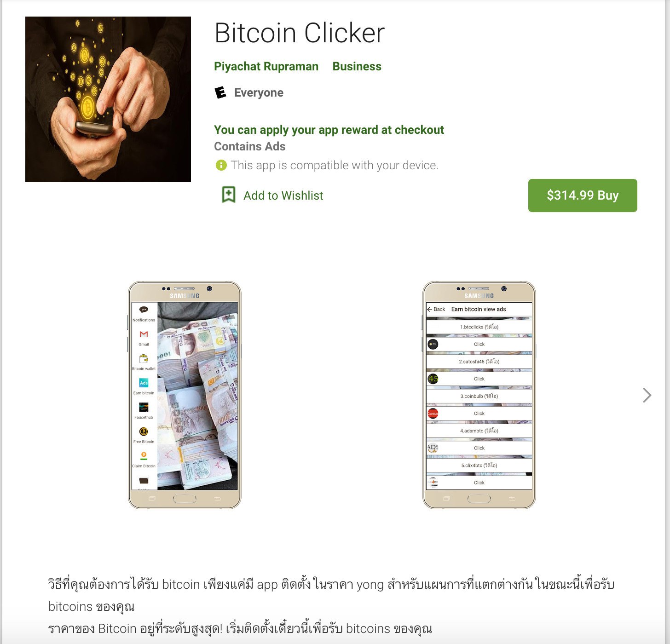The image size is (670, 644).
Task: Click the Earn bitcoin Ads icon
Action: tap(144, 383)
